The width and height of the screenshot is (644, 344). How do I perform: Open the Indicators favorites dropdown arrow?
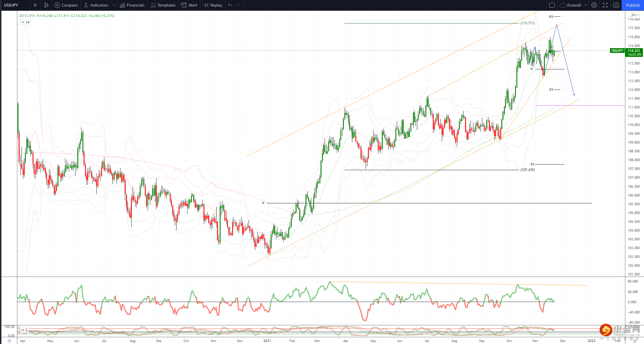tap(114, 5)
